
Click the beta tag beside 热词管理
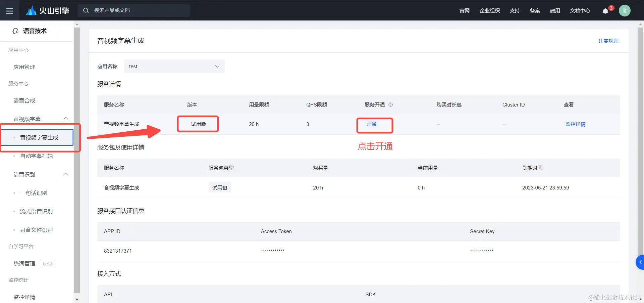coord(48,264)
